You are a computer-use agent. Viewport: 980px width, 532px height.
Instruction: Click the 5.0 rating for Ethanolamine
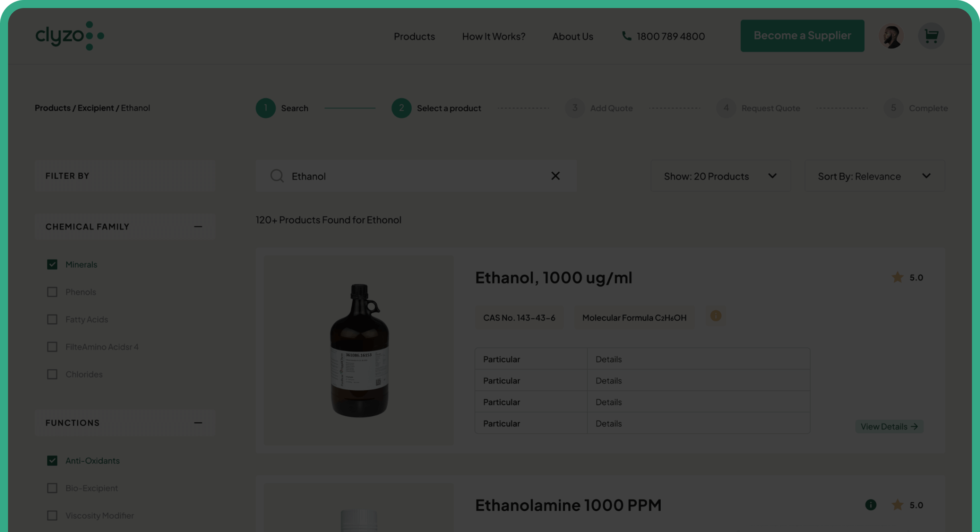[x=916, y=505]
